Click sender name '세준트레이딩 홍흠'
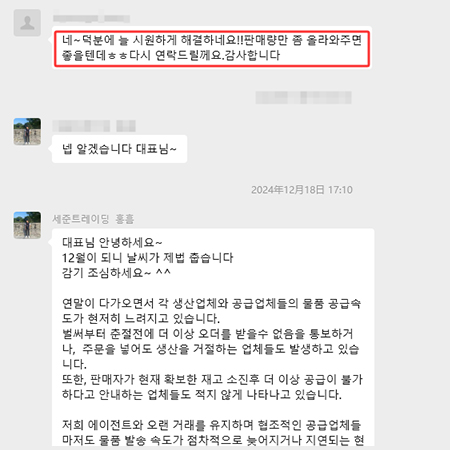450x450 pixels. tap(93, 219)
